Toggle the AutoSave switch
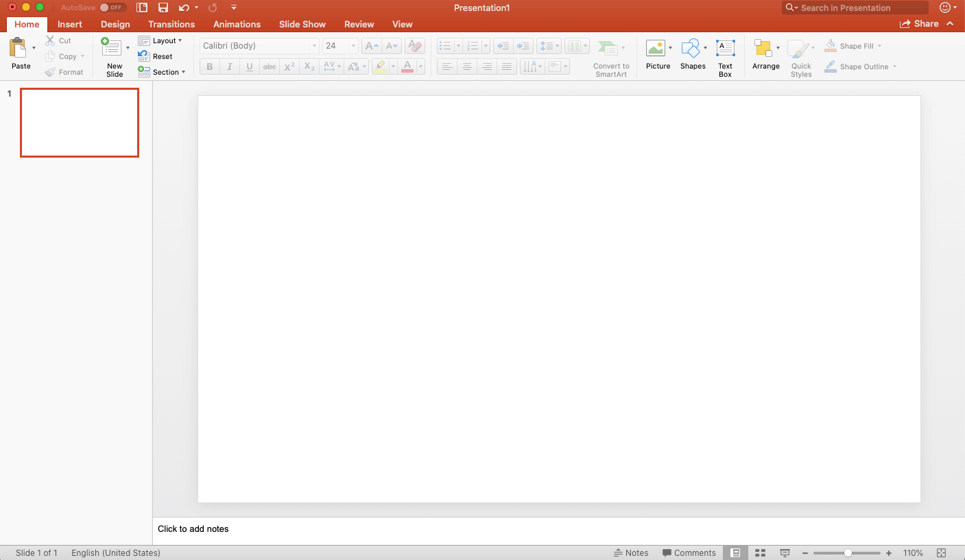Viewport: 965px width, 560px height. point(112,8)
